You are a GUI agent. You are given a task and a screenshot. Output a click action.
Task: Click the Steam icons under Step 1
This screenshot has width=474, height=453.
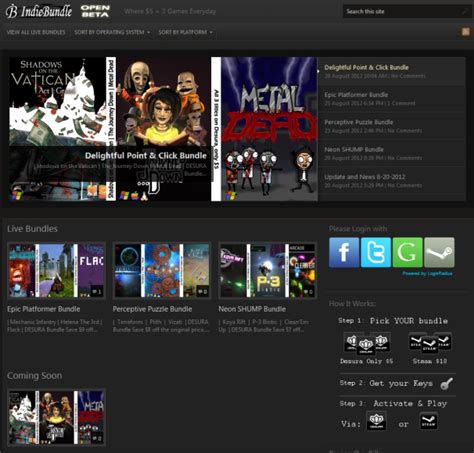click(430, 343)
